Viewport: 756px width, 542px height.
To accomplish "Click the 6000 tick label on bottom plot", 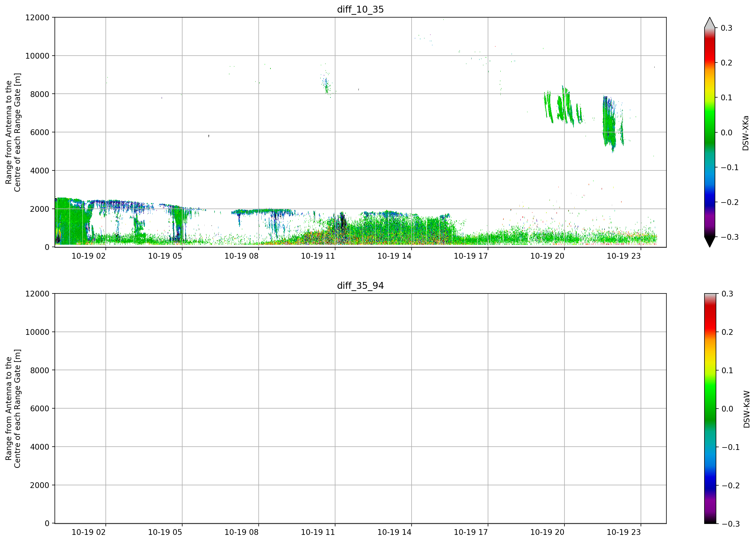I will [40, 409].
